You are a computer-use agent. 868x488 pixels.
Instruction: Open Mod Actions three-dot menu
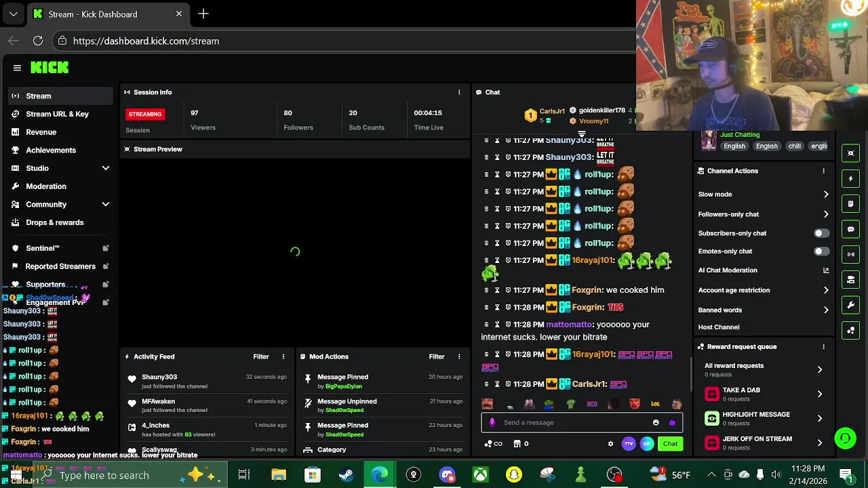coord(459,357)
